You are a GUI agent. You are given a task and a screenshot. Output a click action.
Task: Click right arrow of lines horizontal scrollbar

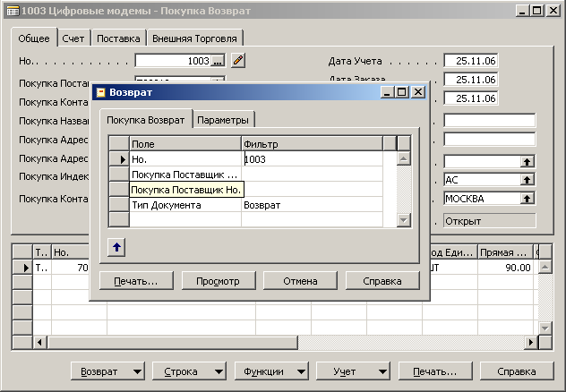click(530, 342)
